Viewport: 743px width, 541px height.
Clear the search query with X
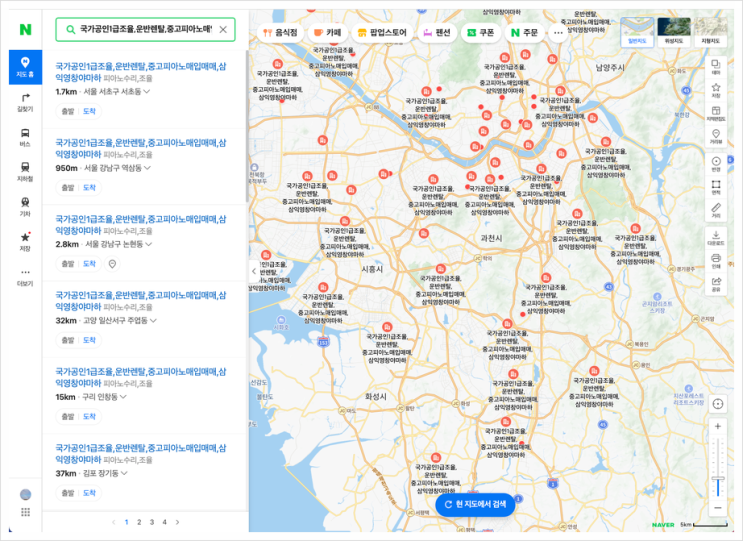click(223, 29)
